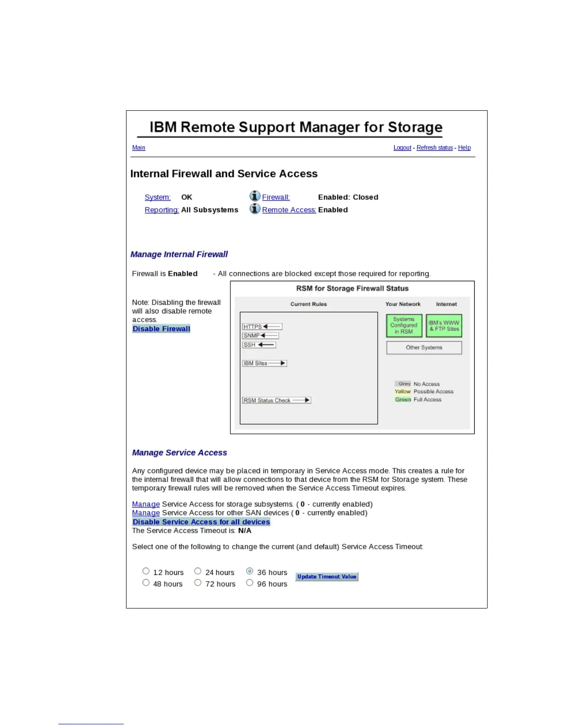This screenshot has height=728, width=563.
Task: Click the SSH rule in Current Rules
Action: click(x=259, y=345)
